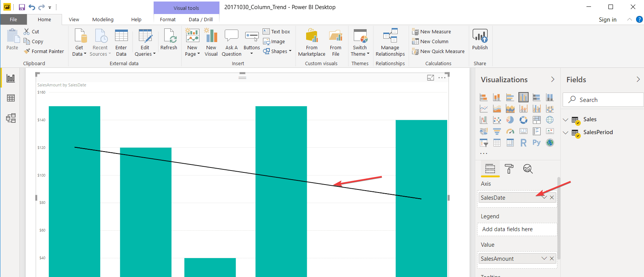
Task: Click Publish in the Share group
Action: [x=480, y=39]
